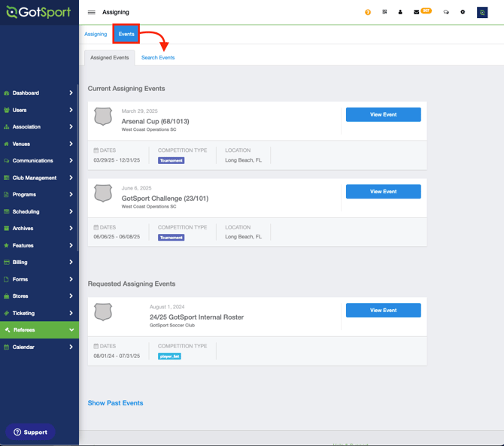Click the Archives sidebar icon
This screenshot has width=504, height=446.
point(7,228)
